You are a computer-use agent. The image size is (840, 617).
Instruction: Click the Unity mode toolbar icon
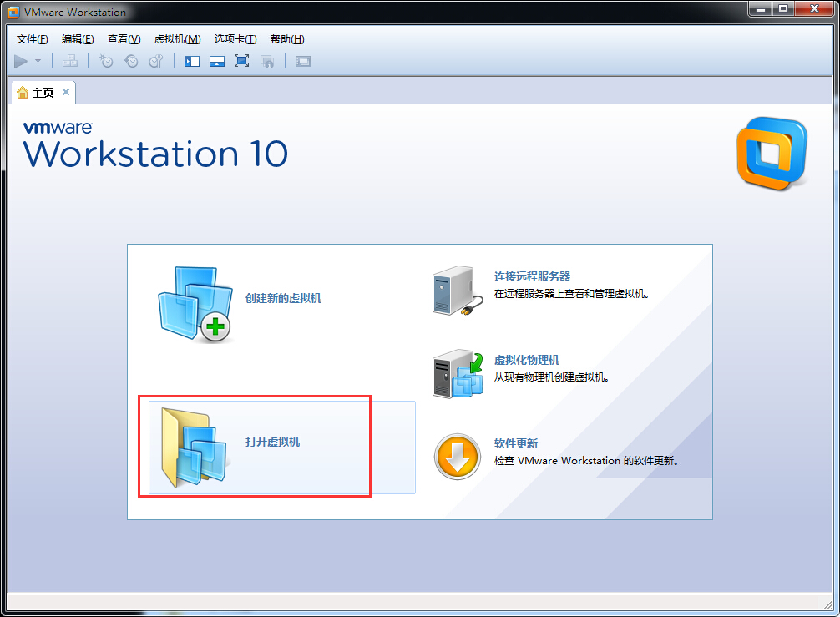[x=267, y=62]
